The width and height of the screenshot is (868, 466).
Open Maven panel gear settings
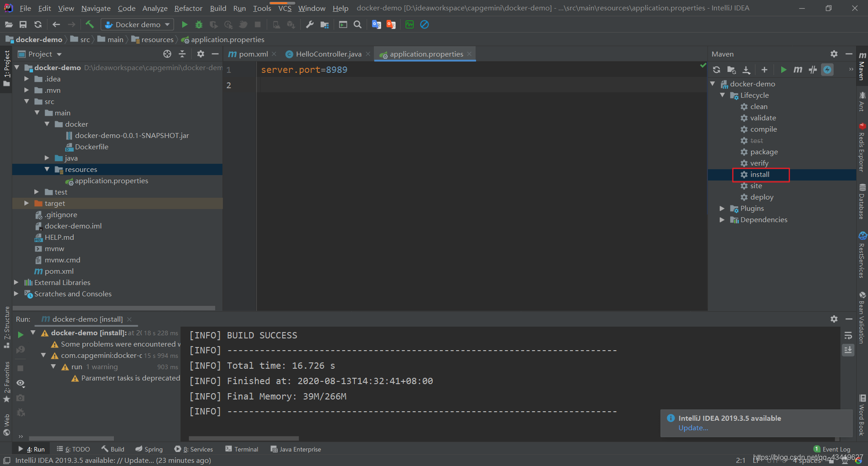(x=834, y=54)
